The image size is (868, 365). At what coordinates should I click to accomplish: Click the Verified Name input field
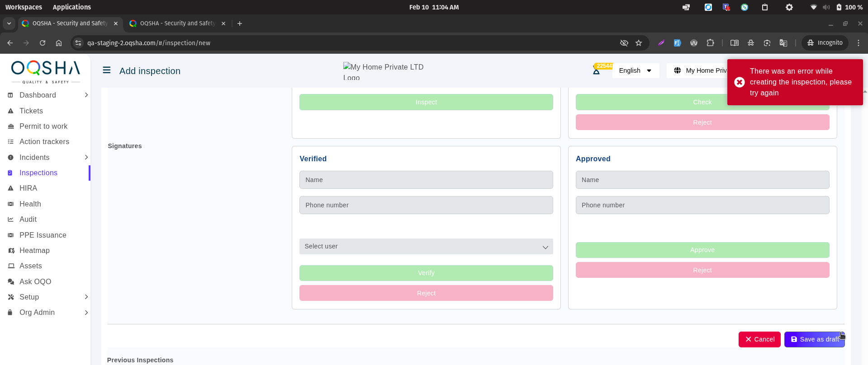(x=426, y=180)
